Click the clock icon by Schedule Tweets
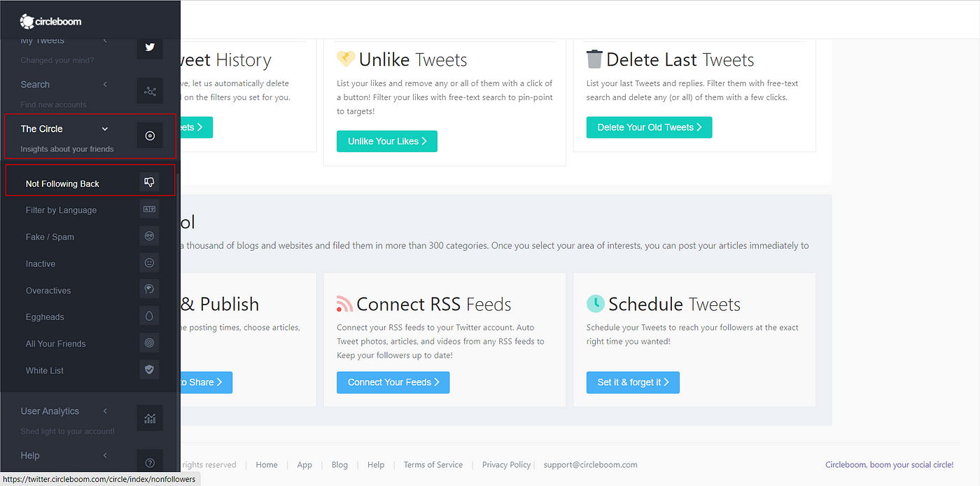Screen dimensions: 980x486 (x=595, y=303)
